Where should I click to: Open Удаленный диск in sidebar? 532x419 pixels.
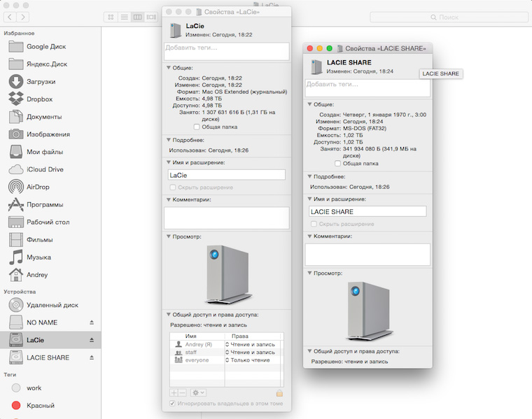52,305
